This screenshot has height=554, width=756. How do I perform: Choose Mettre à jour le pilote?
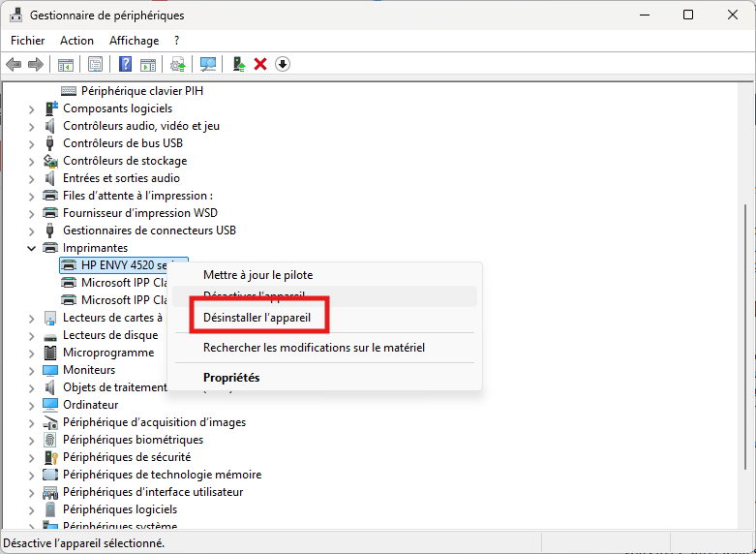coord(324,275)
